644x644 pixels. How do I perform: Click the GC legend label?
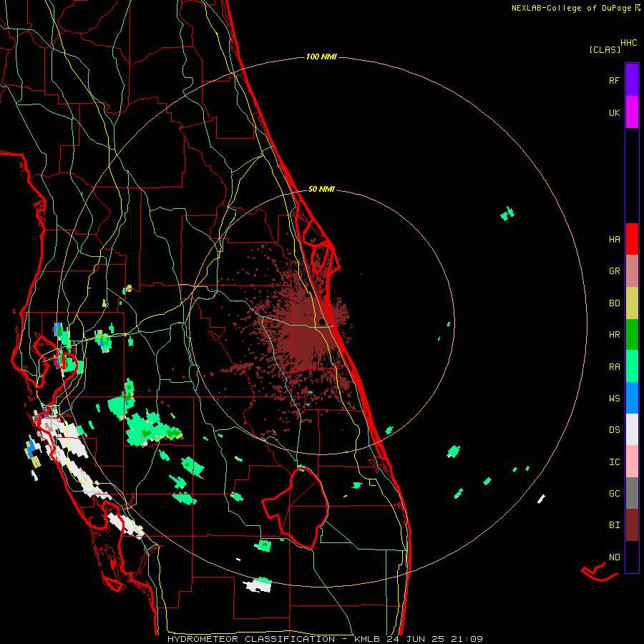[614, 494]
